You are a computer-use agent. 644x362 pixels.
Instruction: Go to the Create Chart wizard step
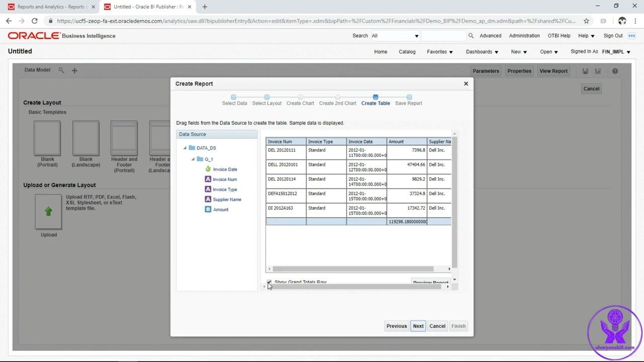(x=300, y=101)
